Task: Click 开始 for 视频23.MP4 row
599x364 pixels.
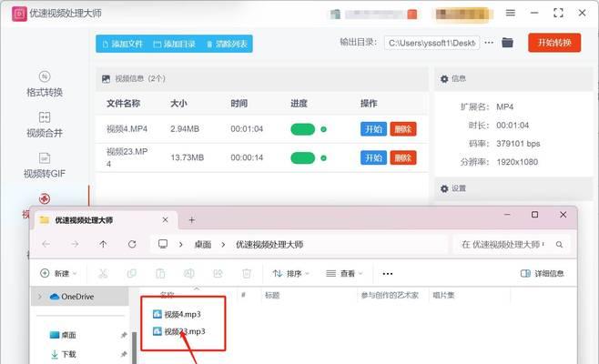Action: [x=373, y=157]
